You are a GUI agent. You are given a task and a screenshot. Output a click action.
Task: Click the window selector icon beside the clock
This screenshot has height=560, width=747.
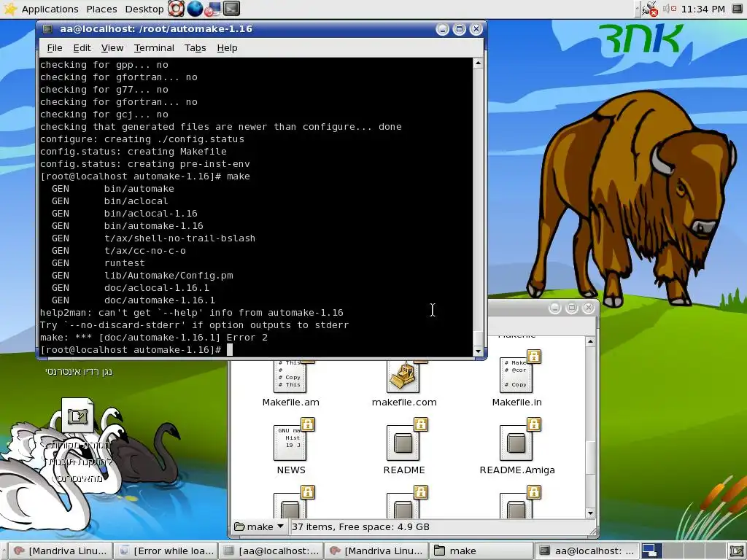coord(737,9)
